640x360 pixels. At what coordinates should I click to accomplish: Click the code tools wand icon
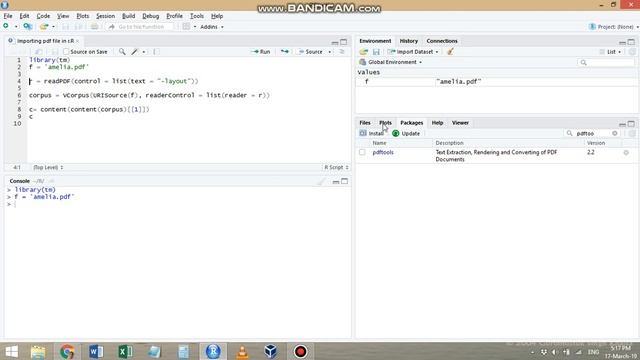(x=135, y=51)
